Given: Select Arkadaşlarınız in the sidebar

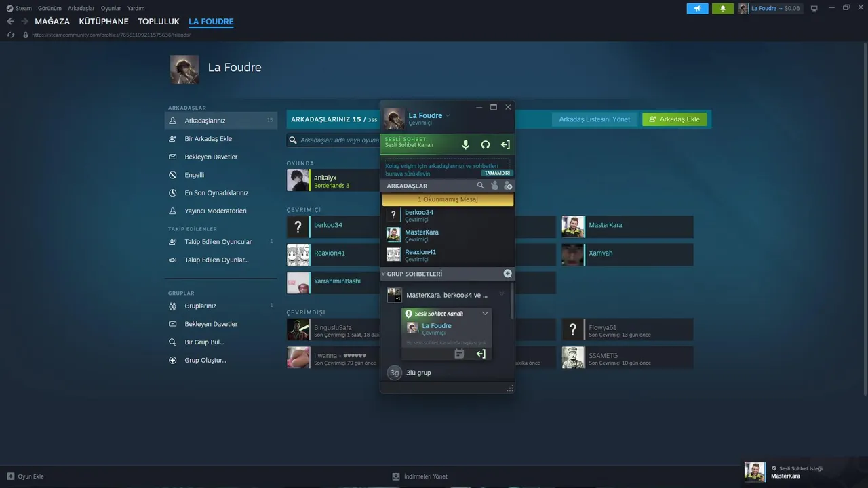Looking at the screenshot, I should pos(221,121).
